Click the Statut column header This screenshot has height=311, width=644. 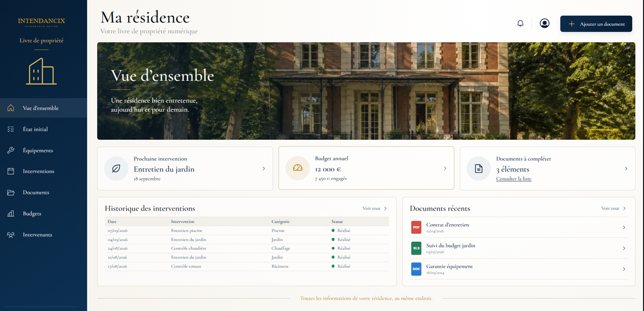[337, 222]
